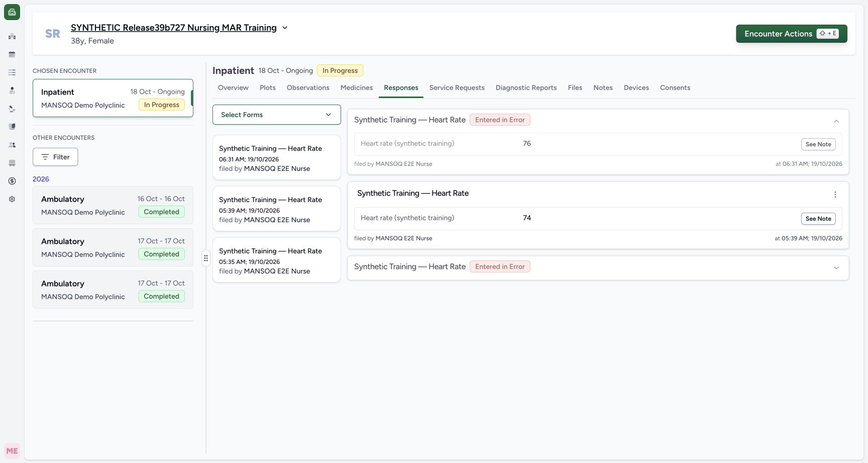This screenshot has height=463, width=868.
Task: Click See Note for heart rate 74
Action: [x=818, y=219]
